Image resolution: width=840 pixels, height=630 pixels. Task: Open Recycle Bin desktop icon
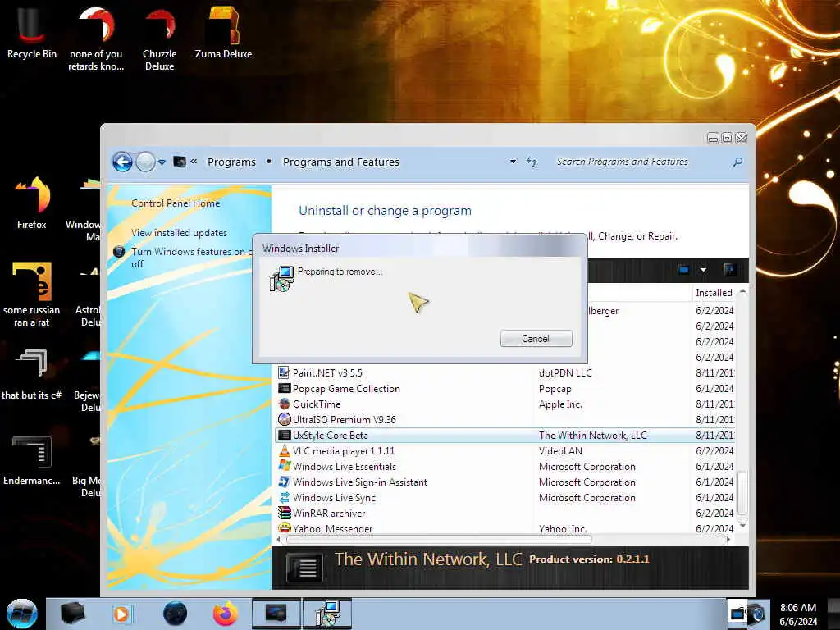point(32,32)
